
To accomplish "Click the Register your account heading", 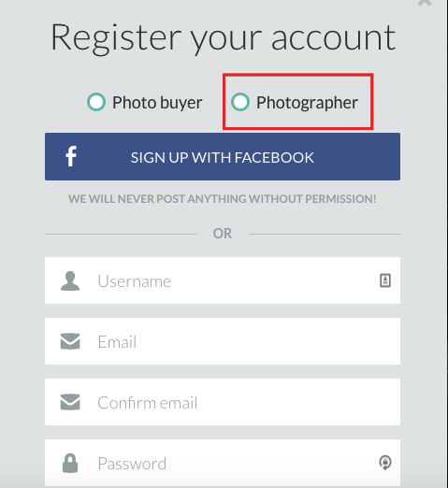I will tap(224, 38).
